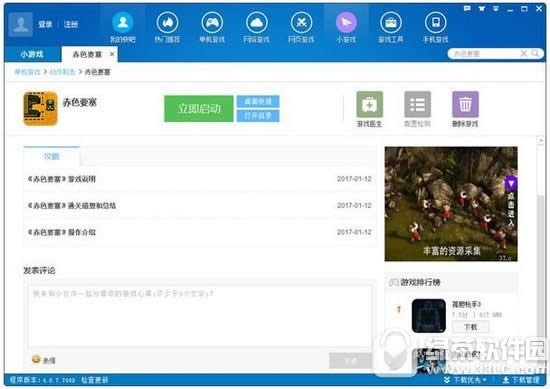Viewport: 550px width, 389px height.
Task: Open the 网页游戏 crossed-swords nav icon
Action: point(301,22)
